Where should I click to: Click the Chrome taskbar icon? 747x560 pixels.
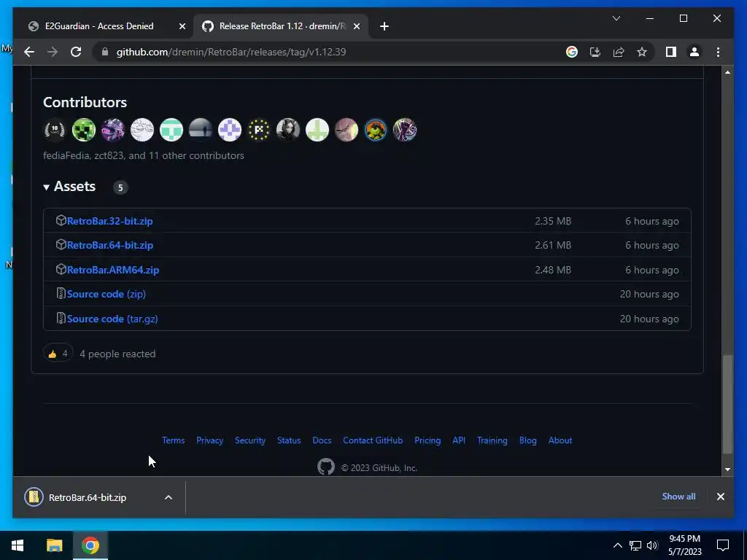90,545
